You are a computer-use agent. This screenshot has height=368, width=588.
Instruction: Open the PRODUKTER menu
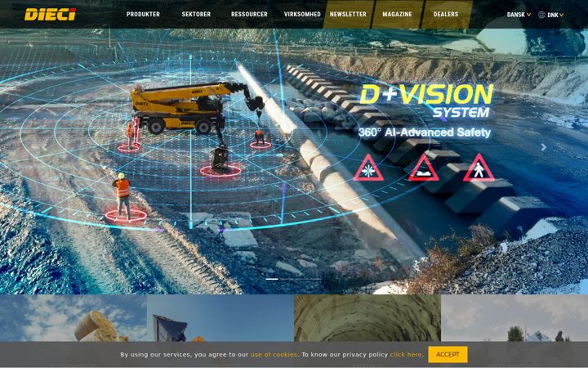[x=143, y=14]
